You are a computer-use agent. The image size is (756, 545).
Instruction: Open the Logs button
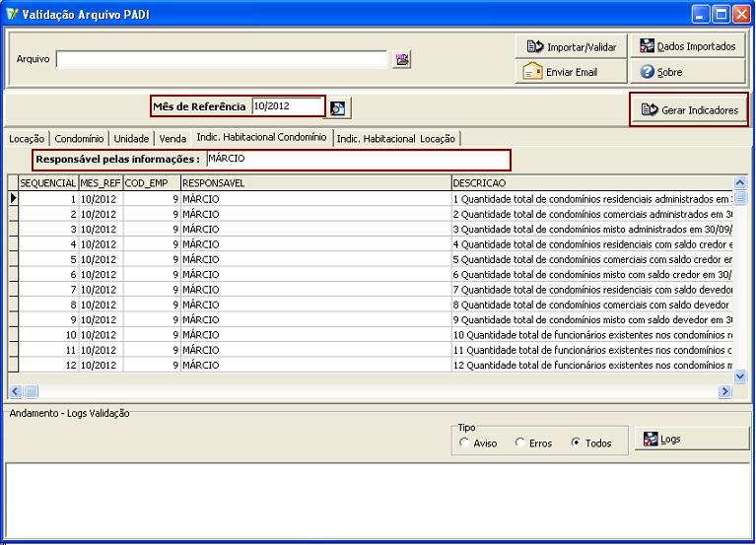click(x=691, y=439)
